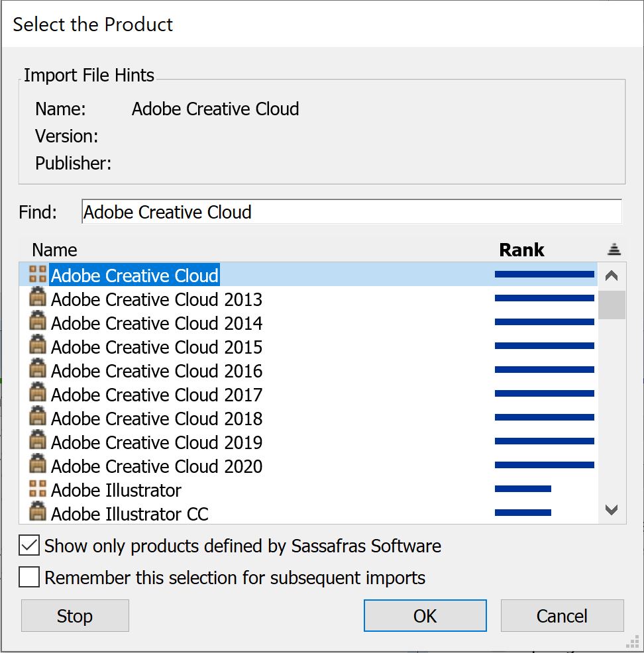This screenshot has width=644, height=653.
Task: Click in the Find text field
Action: click(352, 212)
